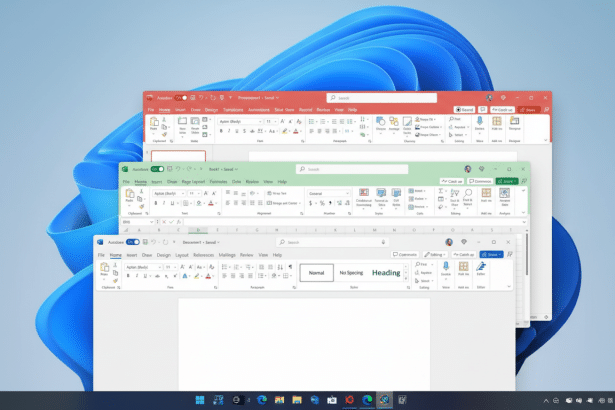The image size is (615, 410).
Task: Open the Mailings tab in Word
Action: [x=227, y=255]
